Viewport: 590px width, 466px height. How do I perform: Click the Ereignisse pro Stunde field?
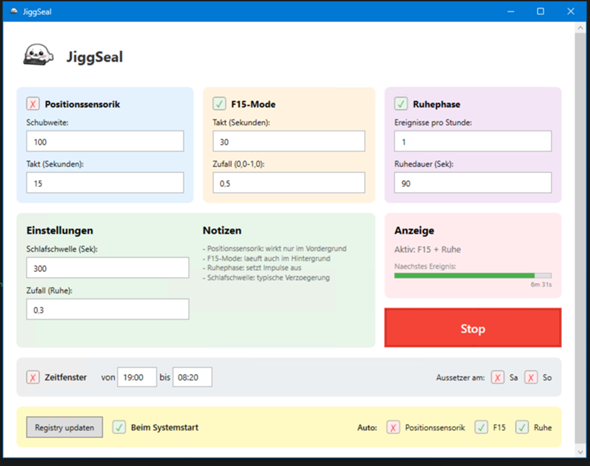click(x=473, y=141)
